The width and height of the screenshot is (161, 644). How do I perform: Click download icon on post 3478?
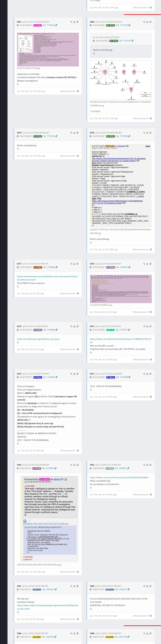(x=147, y=133)
